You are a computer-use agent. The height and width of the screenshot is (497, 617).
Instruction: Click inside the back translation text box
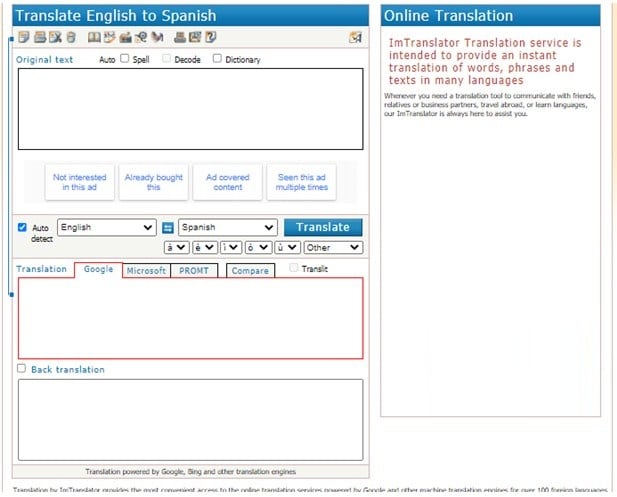(x=190, y=420)
